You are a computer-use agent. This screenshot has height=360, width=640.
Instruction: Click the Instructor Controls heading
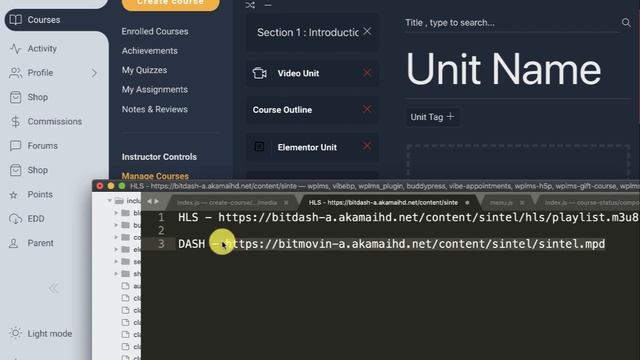pos(159,157)
